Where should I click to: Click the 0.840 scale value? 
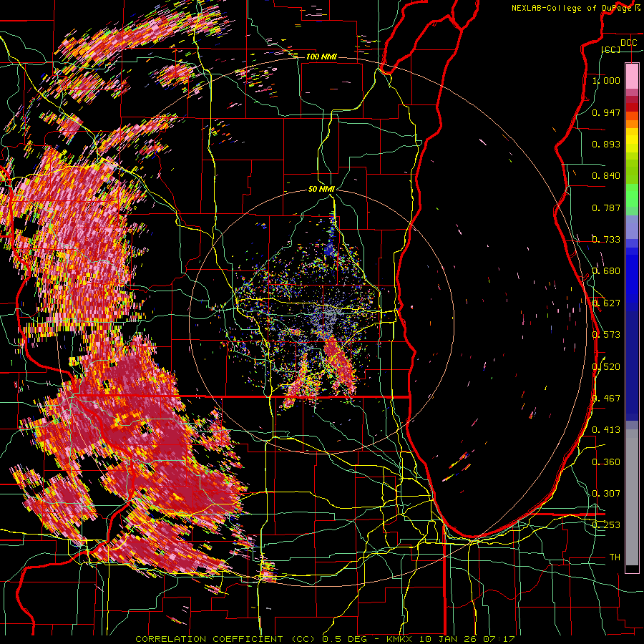pos(606,176)
